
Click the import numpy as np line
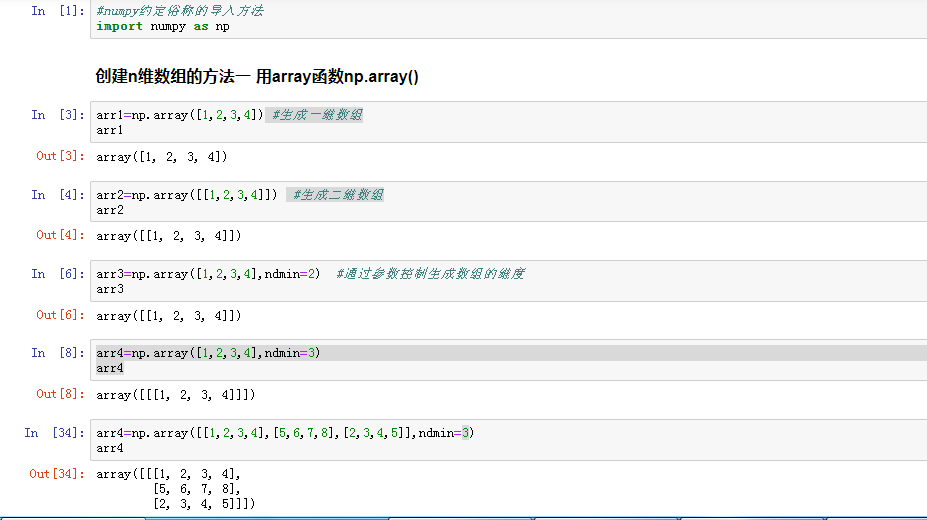point(162,26)
